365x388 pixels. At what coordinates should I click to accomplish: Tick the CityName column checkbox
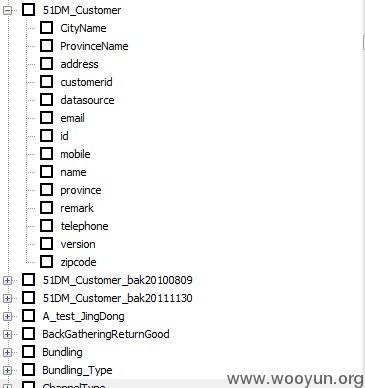(x=46, y=28)
